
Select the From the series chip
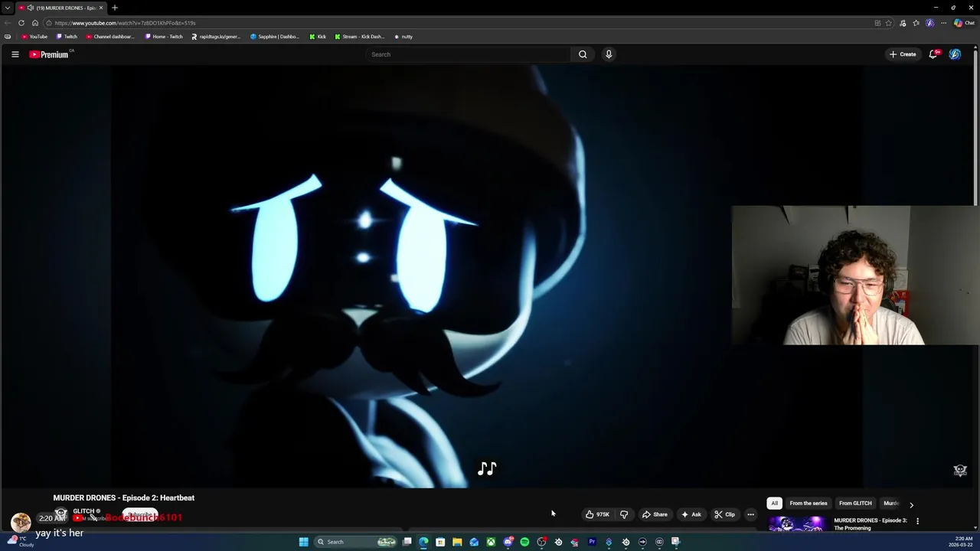pos(808,504)
